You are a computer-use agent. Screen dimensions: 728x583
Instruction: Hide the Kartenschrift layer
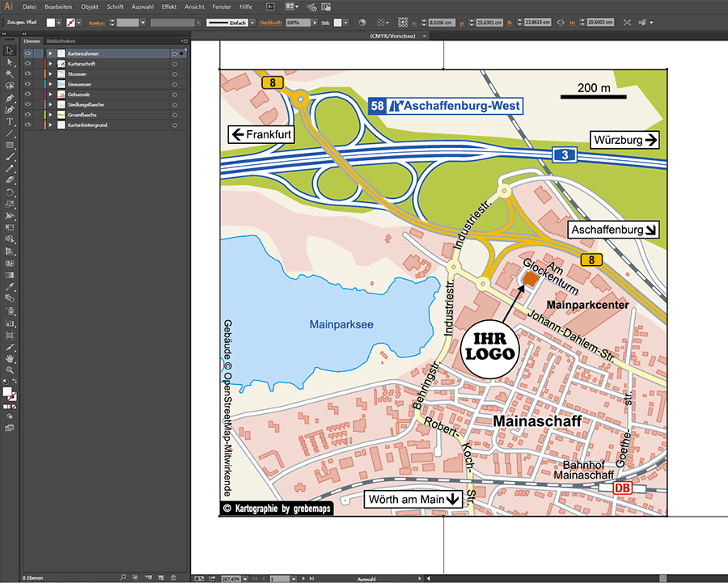coord(28,63)
